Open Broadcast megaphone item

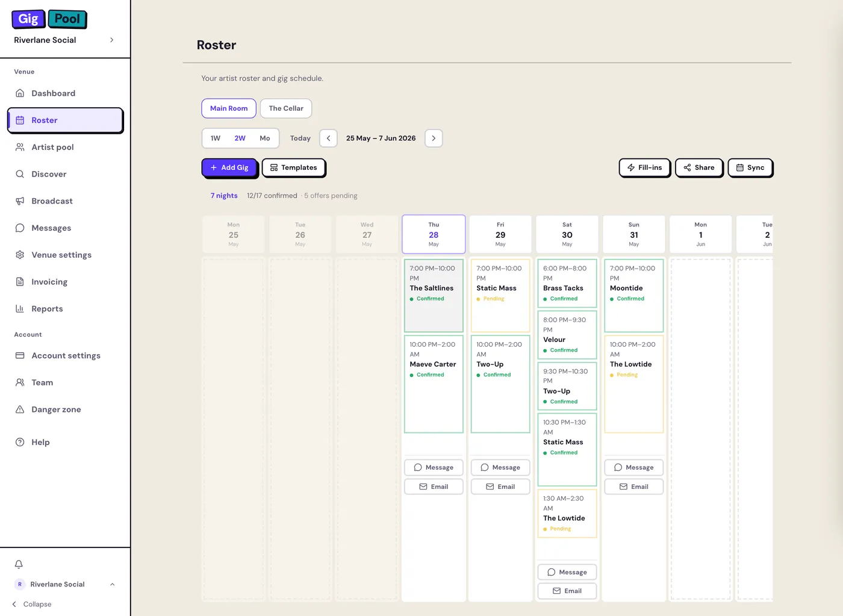[x=65, y=201]
